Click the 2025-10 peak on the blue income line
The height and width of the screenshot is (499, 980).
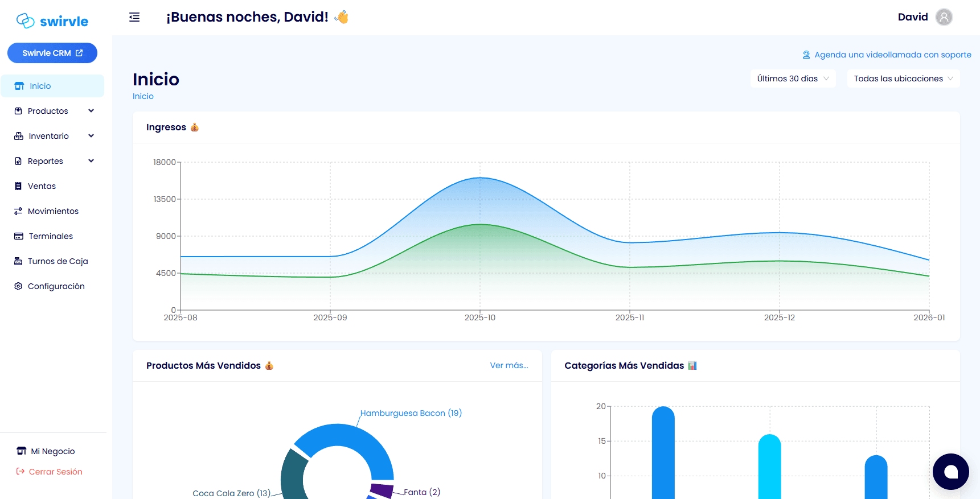pos(480,178)
